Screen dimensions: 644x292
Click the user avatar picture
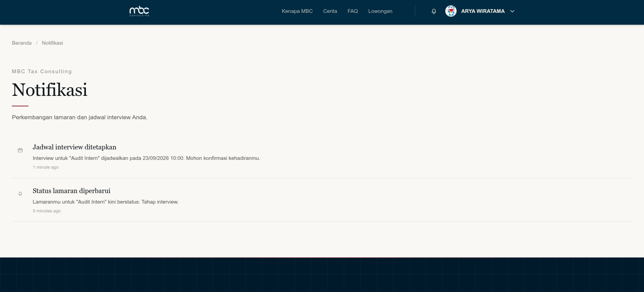pyautogui.click(x=451, y=11)
